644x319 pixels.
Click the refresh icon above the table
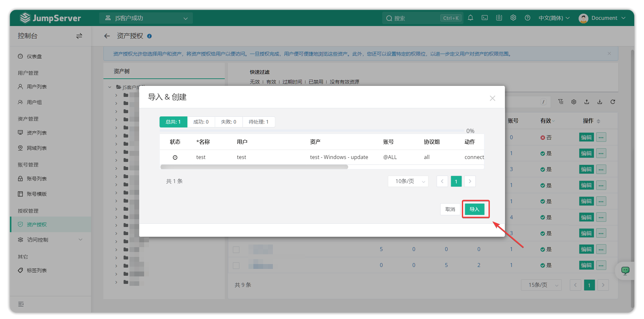[613, 102]
